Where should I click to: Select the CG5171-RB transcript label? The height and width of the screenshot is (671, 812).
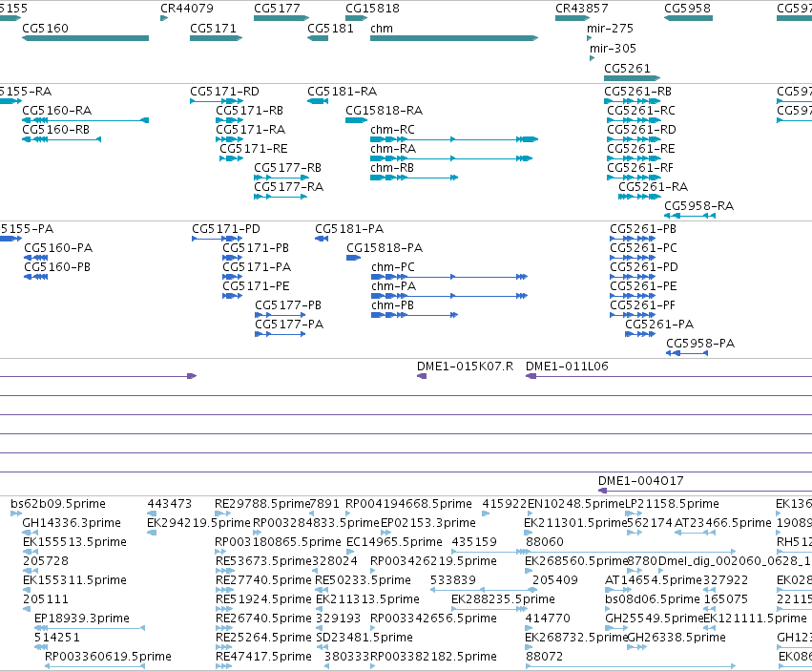[x=250, y=111]
